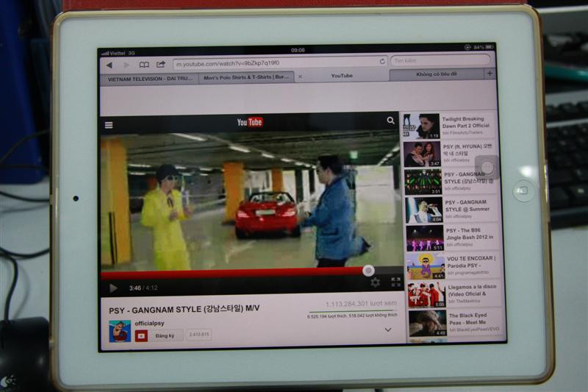Open the officialpsy channel link
Screen dimensions: 588x392
coord(149,322)
